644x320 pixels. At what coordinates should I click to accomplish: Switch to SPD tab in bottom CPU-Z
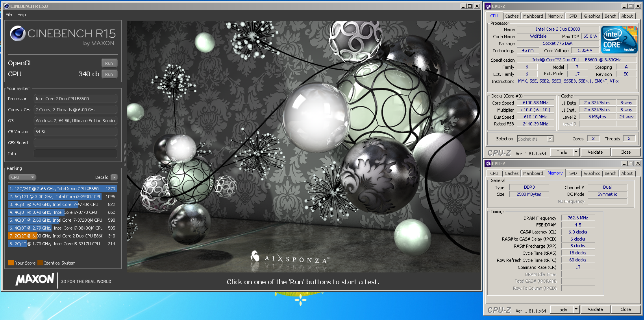pos(573,173)
